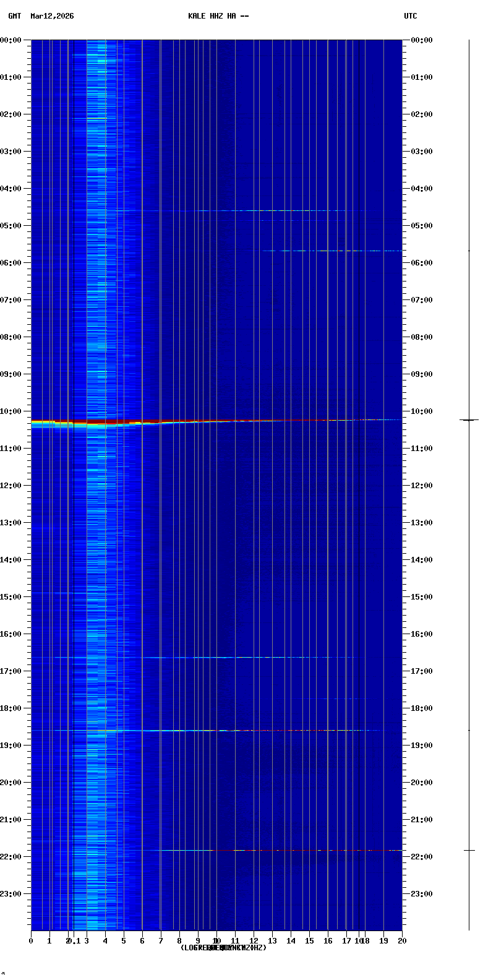Click the frequency axis title below the plot

[223, 948]
